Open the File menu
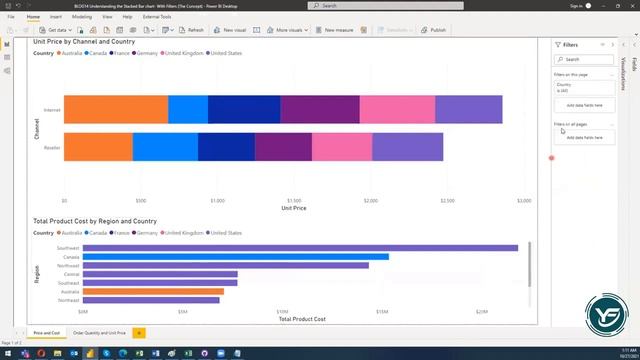 click(11, 17)
